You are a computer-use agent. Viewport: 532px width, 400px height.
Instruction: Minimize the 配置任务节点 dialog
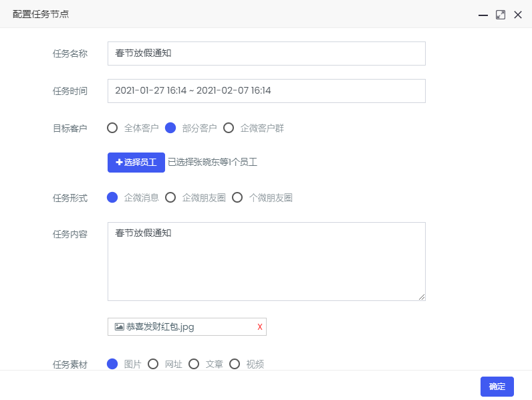pyautogui.click(x=483, y=15)
